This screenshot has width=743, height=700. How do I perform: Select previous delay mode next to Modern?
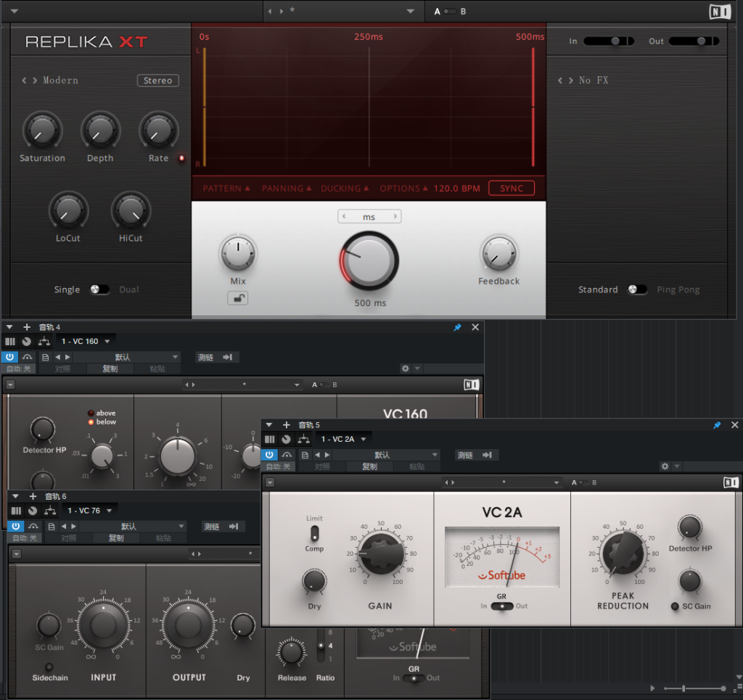click(x=24, y=81)
